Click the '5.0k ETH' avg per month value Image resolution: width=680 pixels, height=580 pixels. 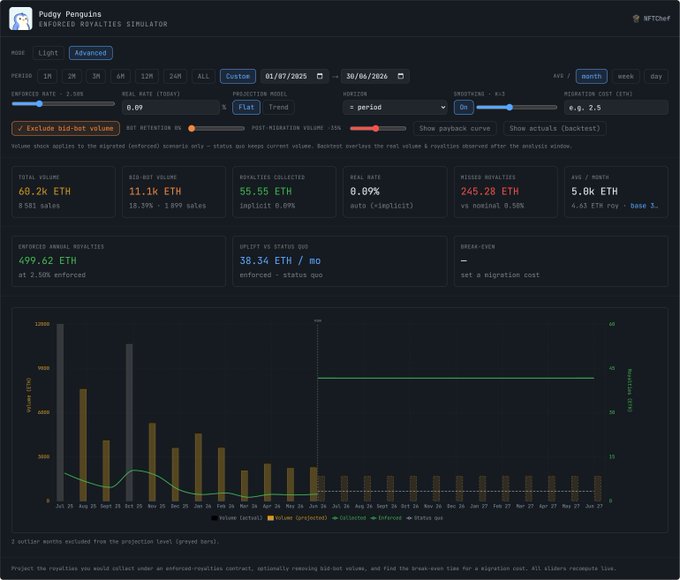pos(594,191)
